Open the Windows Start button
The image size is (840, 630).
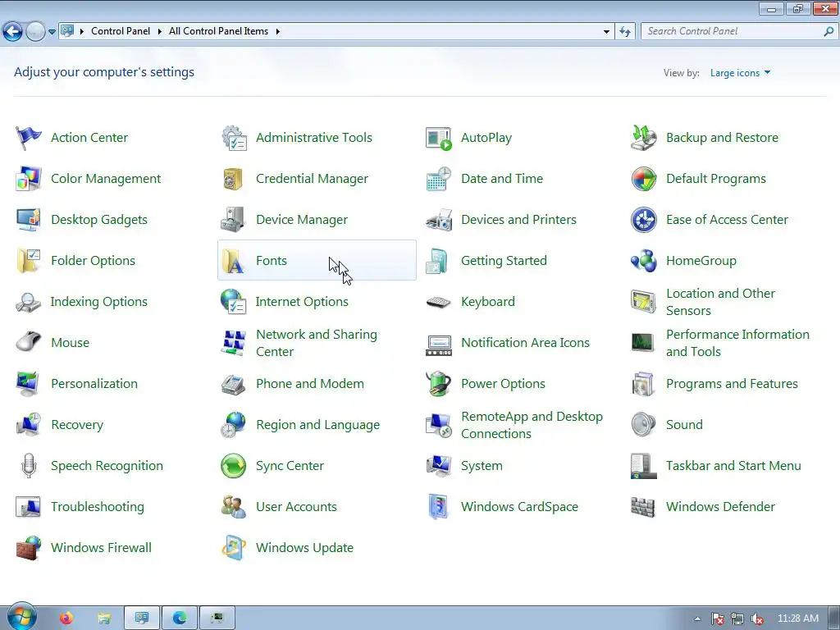click(x=22, y=616)
